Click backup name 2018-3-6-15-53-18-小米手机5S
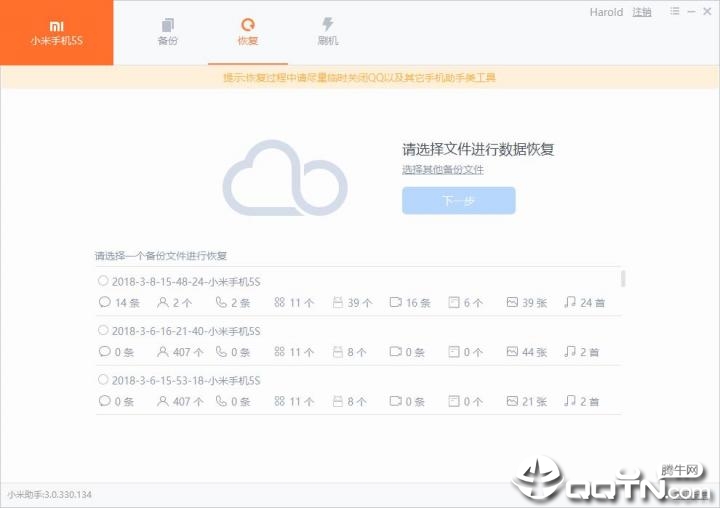 click(186, 380)
